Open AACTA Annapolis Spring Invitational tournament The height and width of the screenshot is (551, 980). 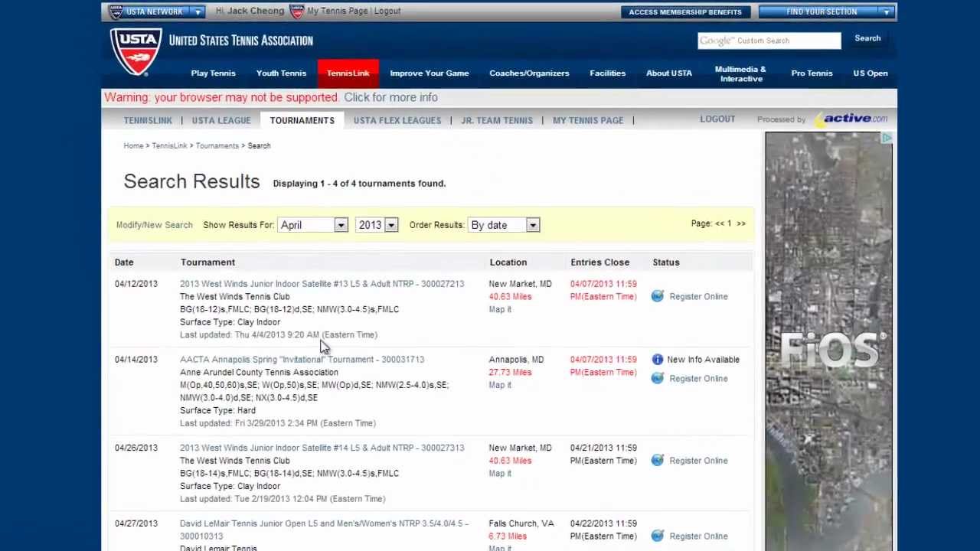tap(302, 360)
